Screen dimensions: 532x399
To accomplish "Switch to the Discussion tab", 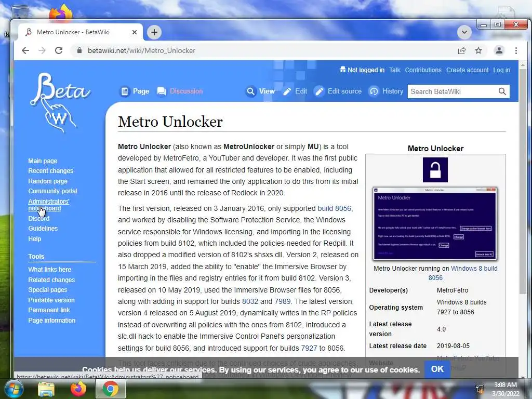I will pos(186,91).
